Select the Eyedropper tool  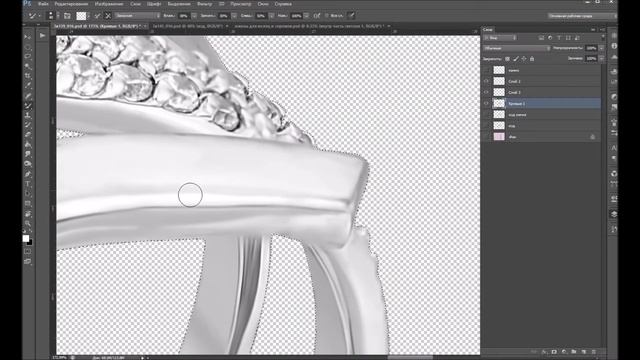[x=28, y=86]
